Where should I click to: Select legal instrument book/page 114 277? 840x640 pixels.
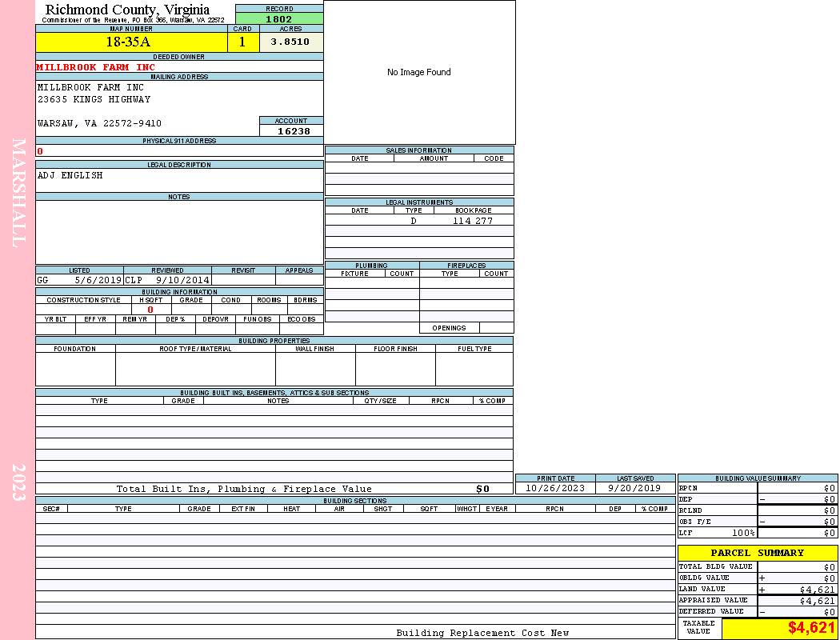473,221
